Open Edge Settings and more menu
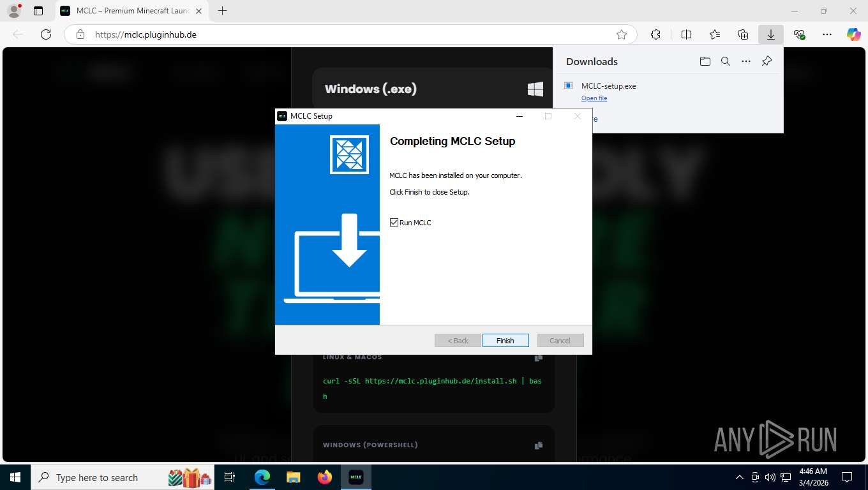The width and height of the screenshot is (868, 490). click(827, 34)
